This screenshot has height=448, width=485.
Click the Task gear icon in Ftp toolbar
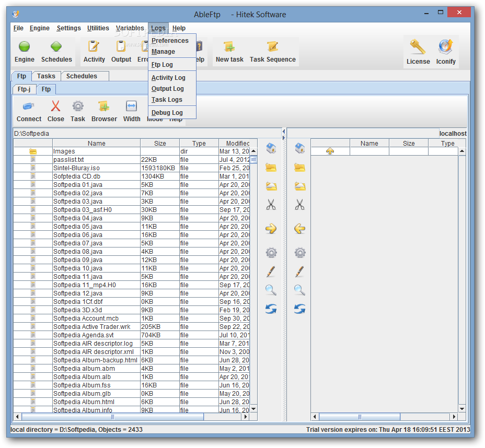[78, 106]
